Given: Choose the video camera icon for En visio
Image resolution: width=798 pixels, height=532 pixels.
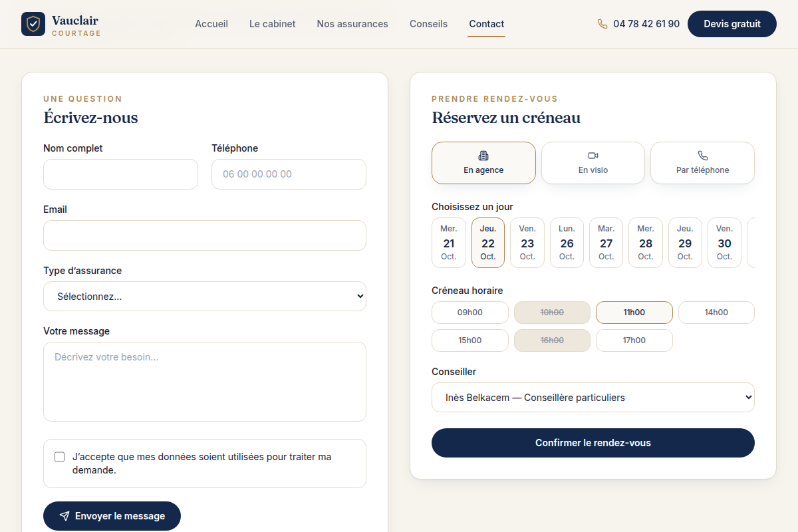Looking at the screenshot, I should tap(593, 156).
